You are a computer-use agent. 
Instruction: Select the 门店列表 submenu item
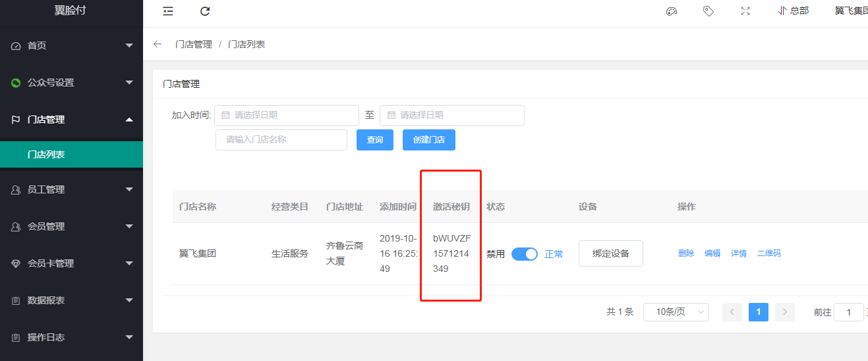pyautogui.click(x=71, y=154)
